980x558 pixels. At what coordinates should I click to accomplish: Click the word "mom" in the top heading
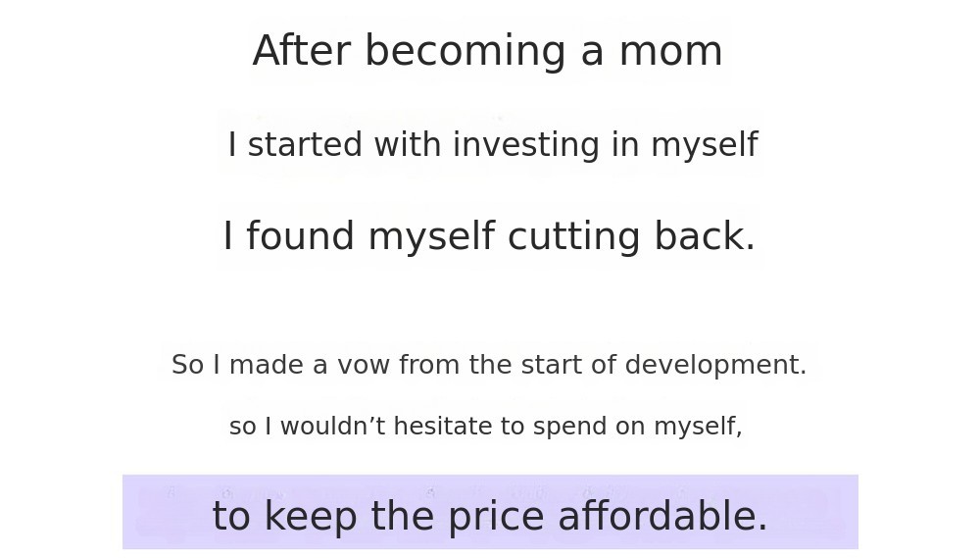pyautogui.click(x=670, y=51)
